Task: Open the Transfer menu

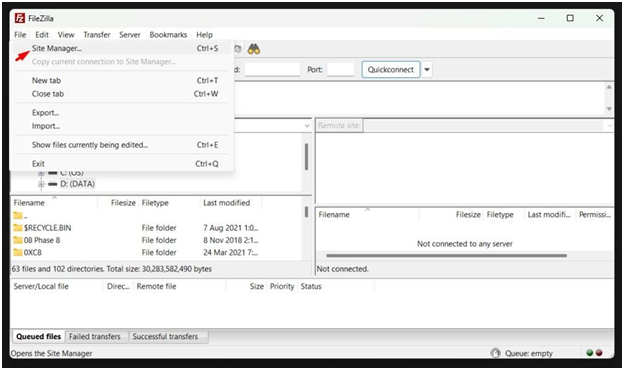Action: click(97, 35)
